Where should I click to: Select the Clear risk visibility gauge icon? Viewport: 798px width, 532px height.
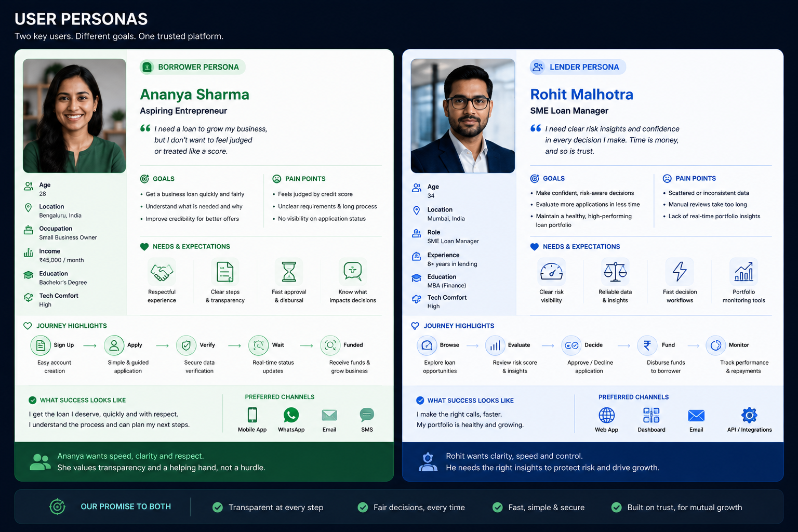click(551, 272)
